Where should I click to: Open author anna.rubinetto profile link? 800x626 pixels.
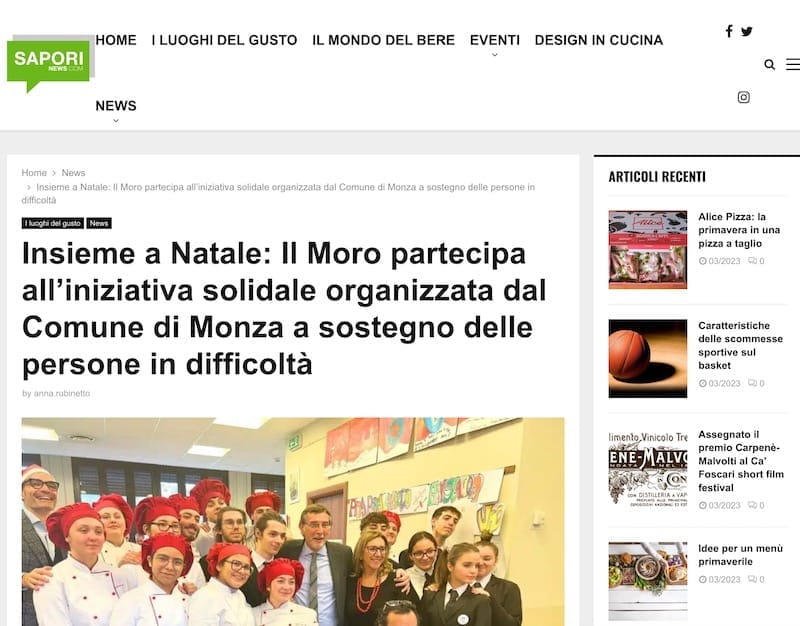pyautogui.click(x=62, y=393)
